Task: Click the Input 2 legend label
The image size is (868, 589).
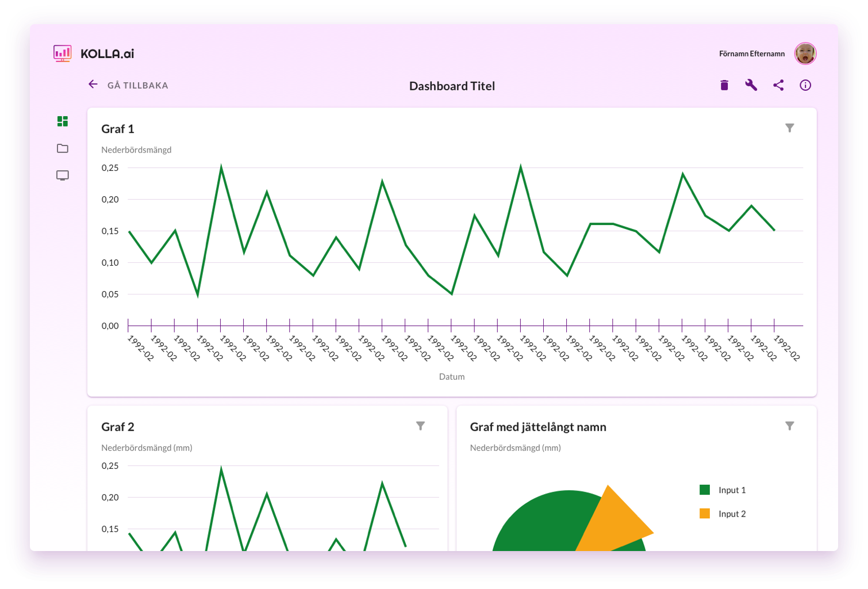Action: point(732,514)
